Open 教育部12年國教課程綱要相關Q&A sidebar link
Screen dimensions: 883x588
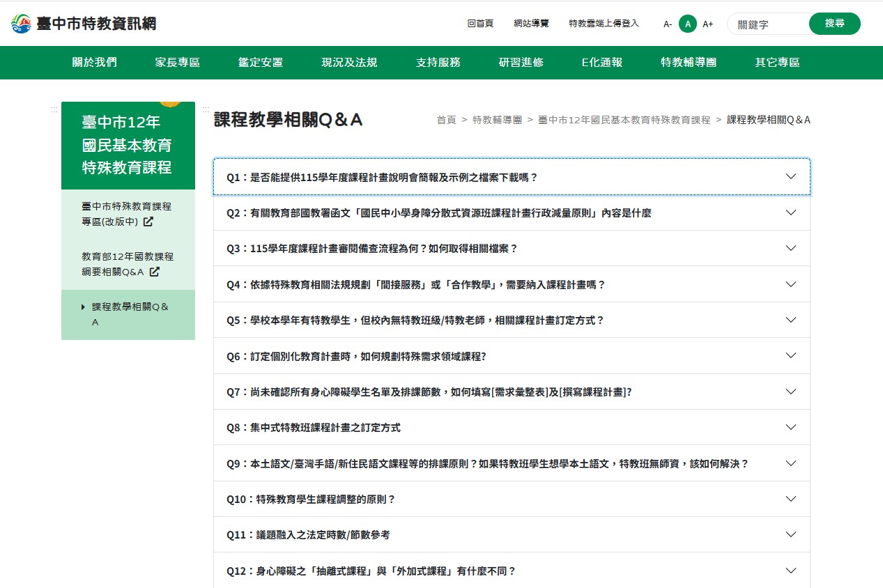[x=128, y=265]
